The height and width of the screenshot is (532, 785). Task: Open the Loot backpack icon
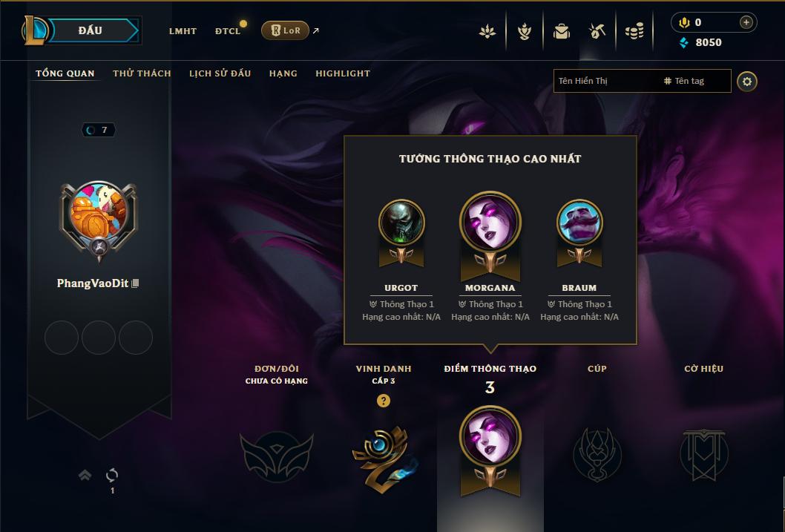point(561,32)
